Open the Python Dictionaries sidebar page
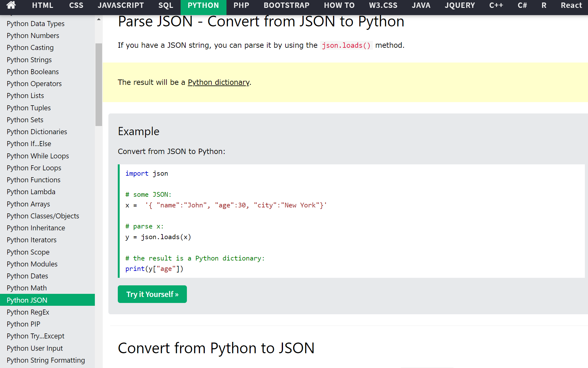588x368 pixels. tap(37, 132)
